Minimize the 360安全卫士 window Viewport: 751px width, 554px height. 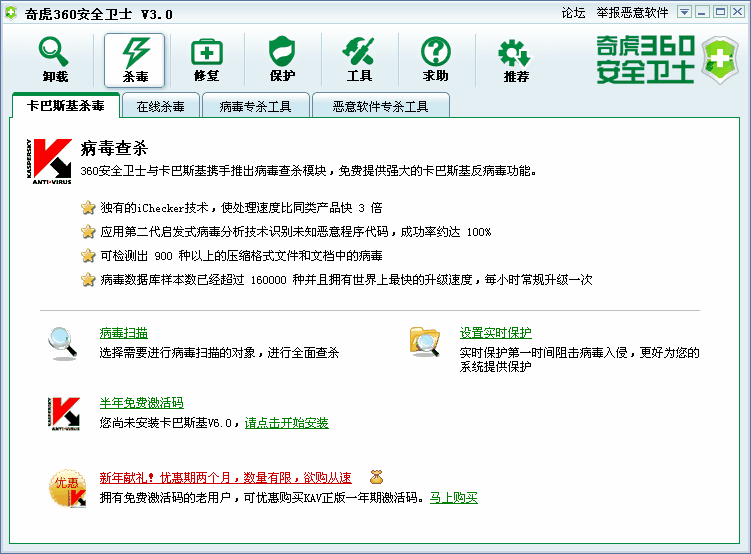703,12
